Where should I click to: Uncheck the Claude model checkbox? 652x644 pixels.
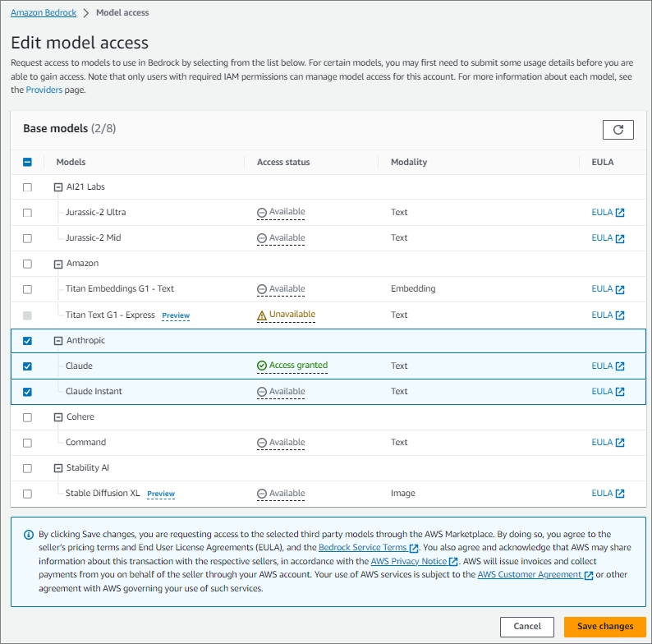click(x=27, y=366)
